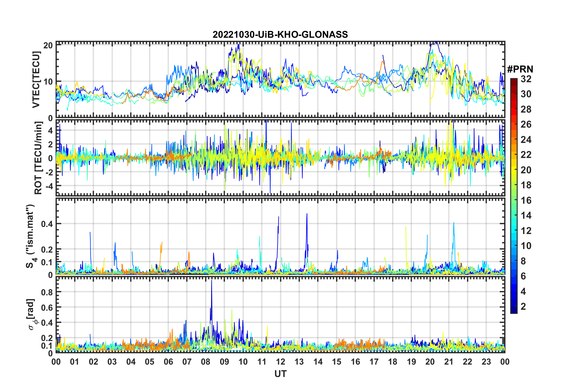Image resolution: width=561 pixels, height=392 pixels.
Task: Select colorbar tick label 24
Action: click(x=526, y=140)
